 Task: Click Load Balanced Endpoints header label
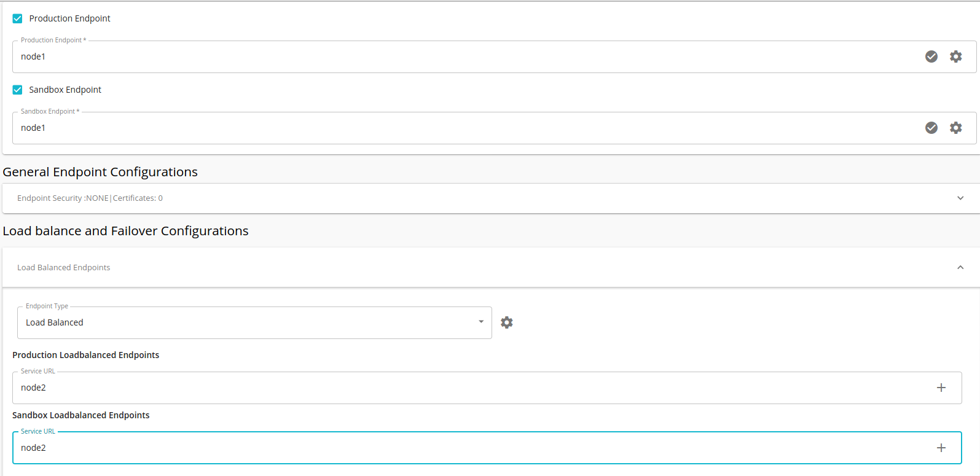pos(64,267)
